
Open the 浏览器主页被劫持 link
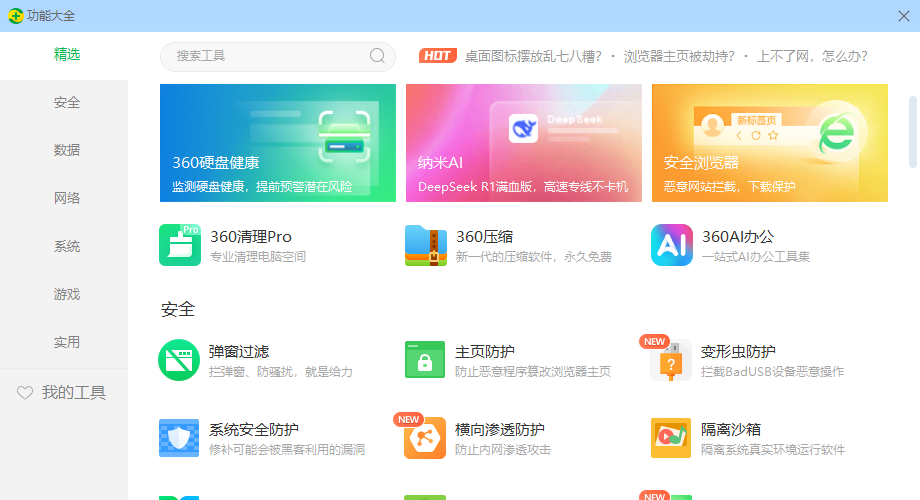[x=679, y=56]
